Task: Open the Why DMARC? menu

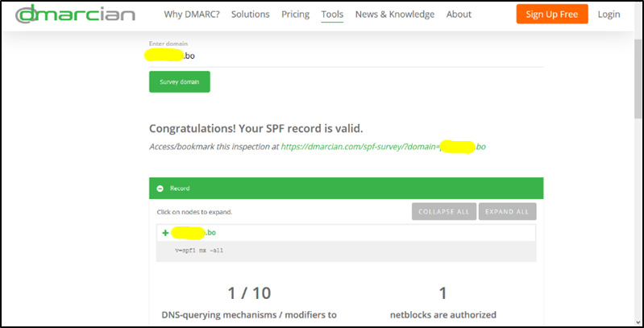Action: (192, 15)
